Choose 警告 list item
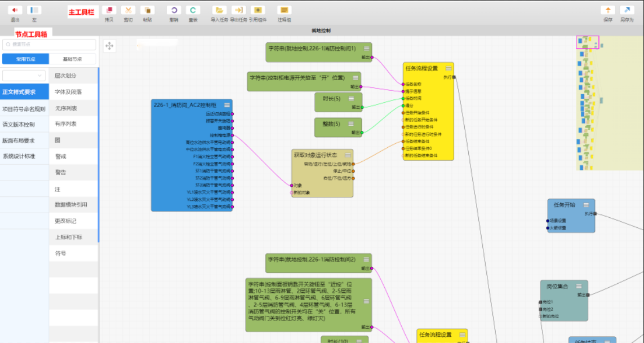 tap(73, 173)
